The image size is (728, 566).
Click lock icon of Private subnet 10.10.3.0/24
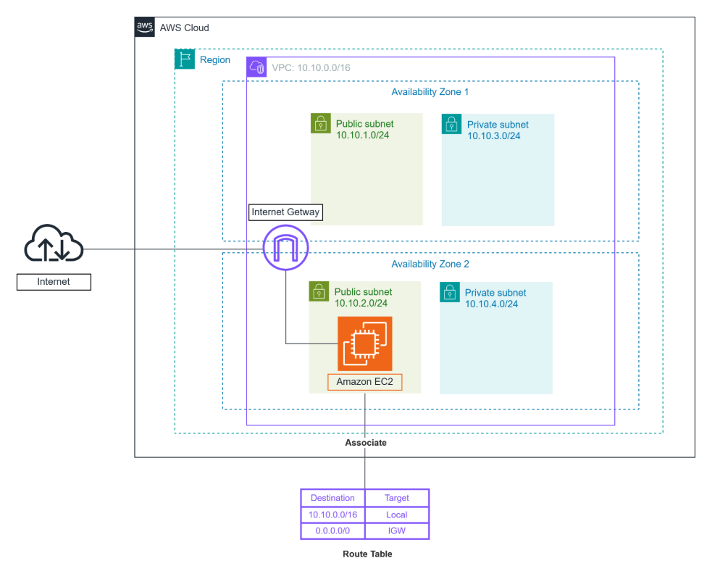(x=452, y=124)
